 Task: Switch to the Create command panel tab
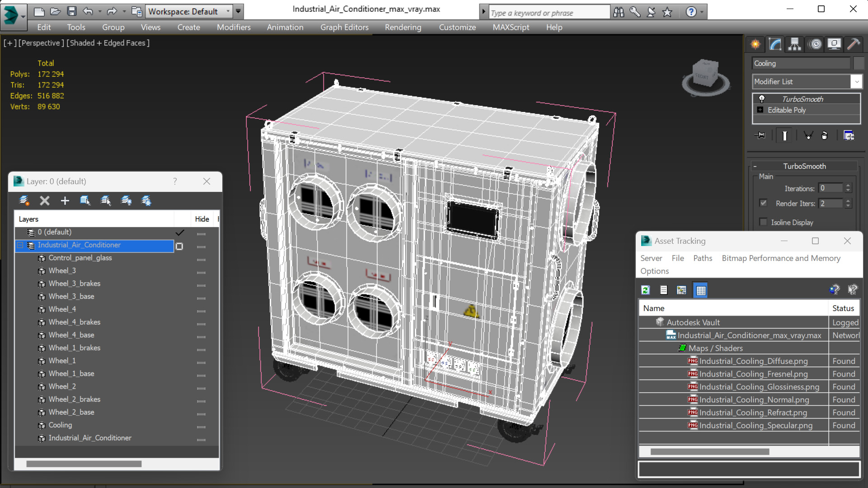pos(755,44)
